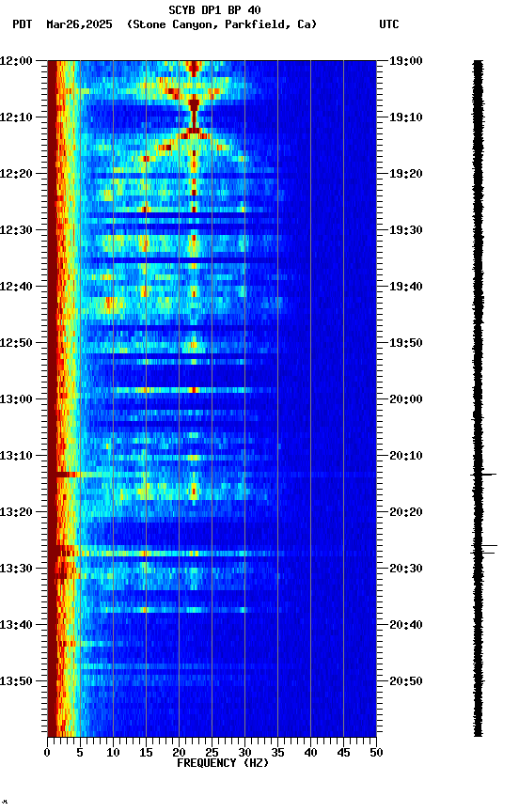Click the broadband event streak at 13:13 PDT

(x=212, y=475)
